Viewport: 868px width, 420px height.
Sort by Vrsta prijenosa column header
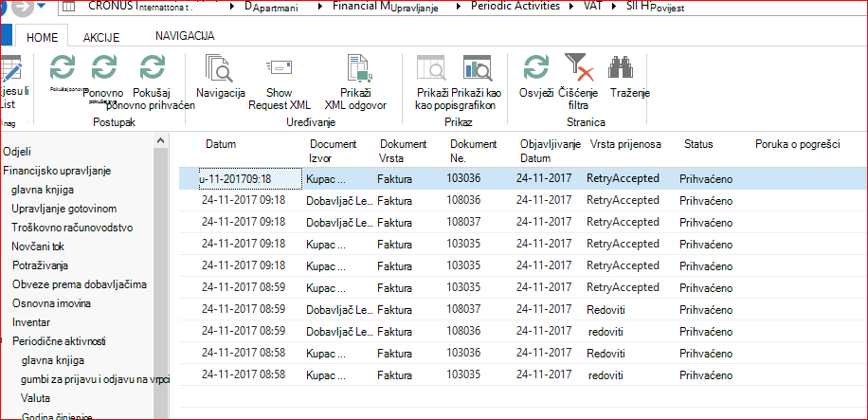[x=625, y=145]
